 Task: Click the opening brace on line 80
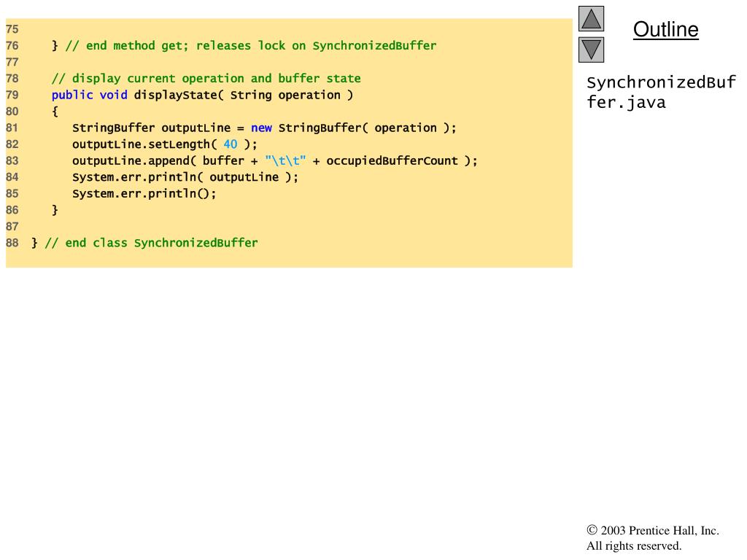point(55,112)
